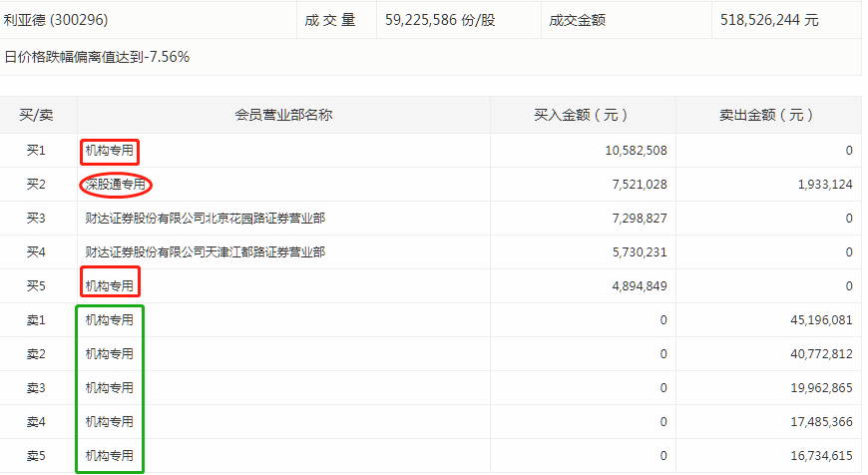This screenshot has height=475, width=868.
Task: Select the 买4 row label
Action: [36, 252]
